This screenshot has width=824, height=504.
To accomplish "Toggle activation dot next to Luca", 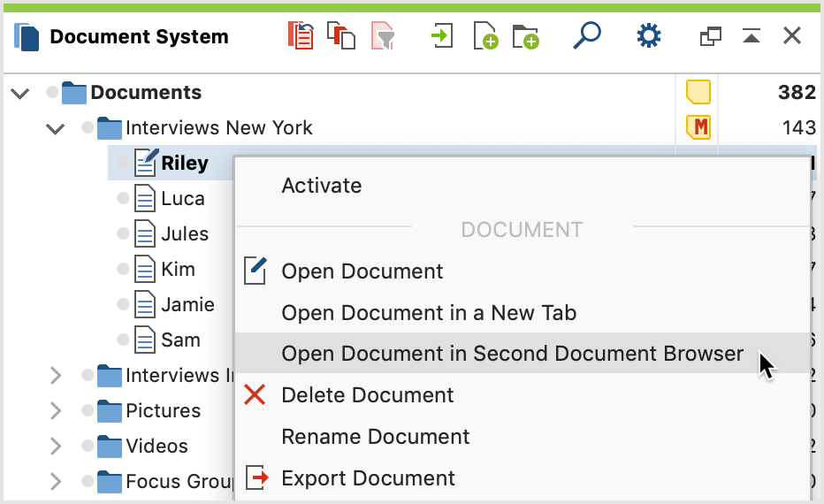I will pyautogui.click(x=123, y=198).
